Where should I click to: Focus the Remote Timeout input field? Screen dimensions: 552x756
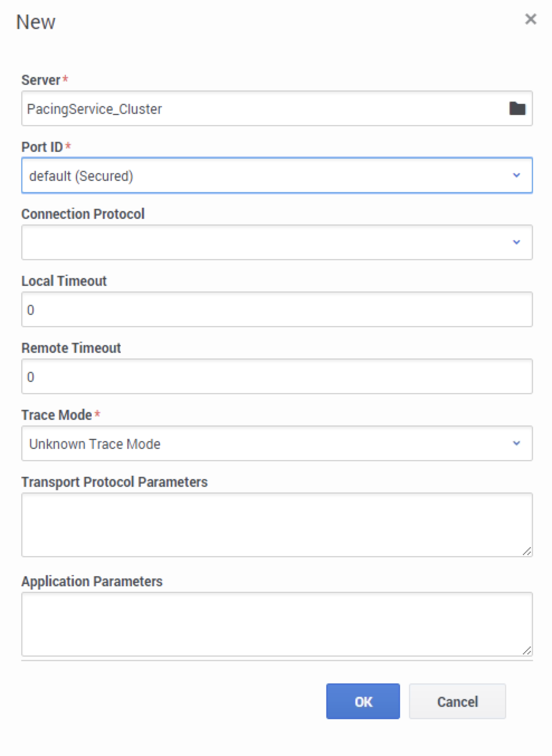coord(277,377)
